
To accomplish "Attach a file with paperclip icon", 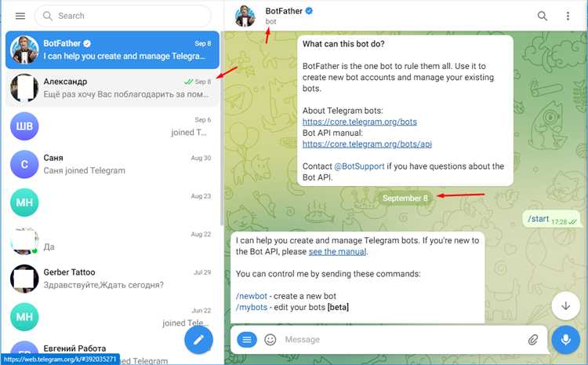I will [533, 339].
